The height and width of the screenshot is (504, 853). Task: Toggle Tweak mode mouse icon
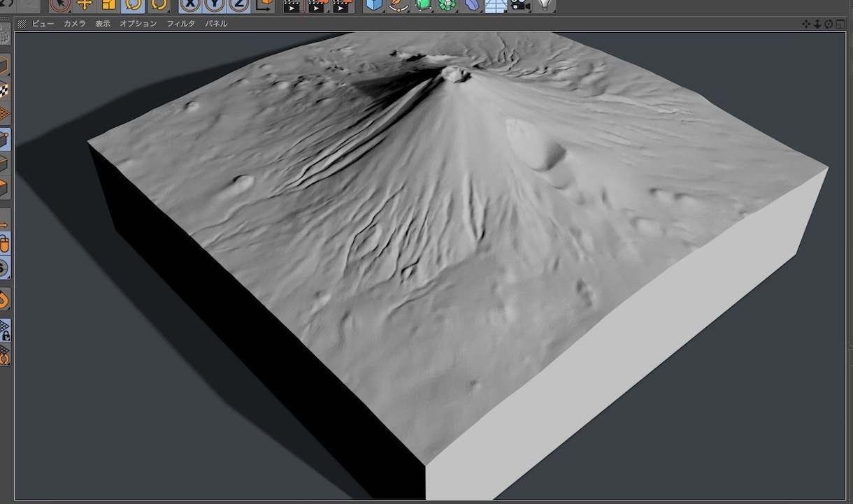(x=5, y=244)
